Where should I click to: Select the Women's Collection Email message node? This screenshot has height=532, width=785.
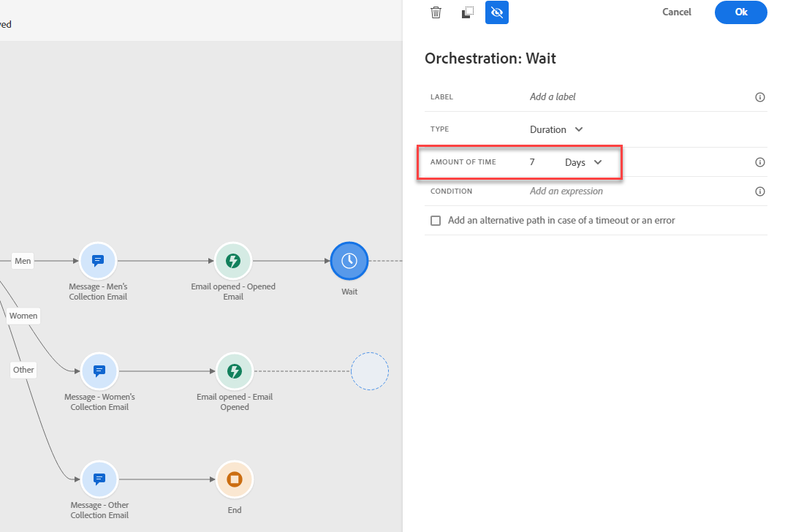(x=99, y=370)
